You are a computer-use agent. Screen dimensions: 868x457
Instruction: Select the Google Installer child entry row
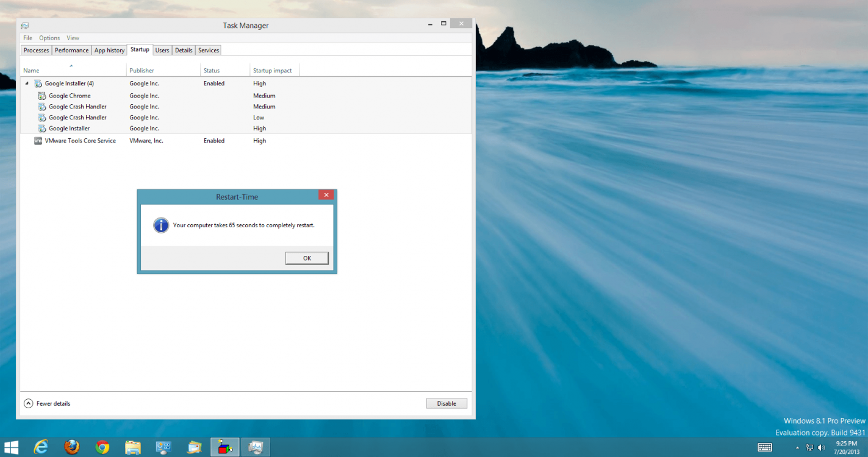[246, 129]
